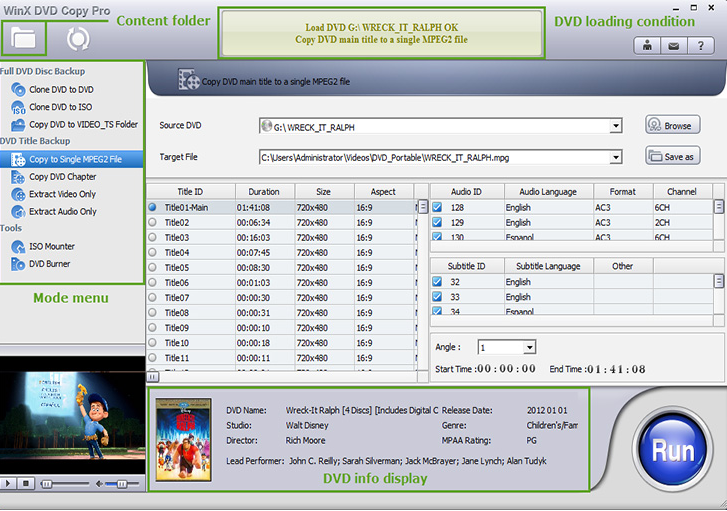Click Copy DVD Chapter icon
Viewport: 727px width, 511px height.
pyautogui.click(x=18, y=177)
